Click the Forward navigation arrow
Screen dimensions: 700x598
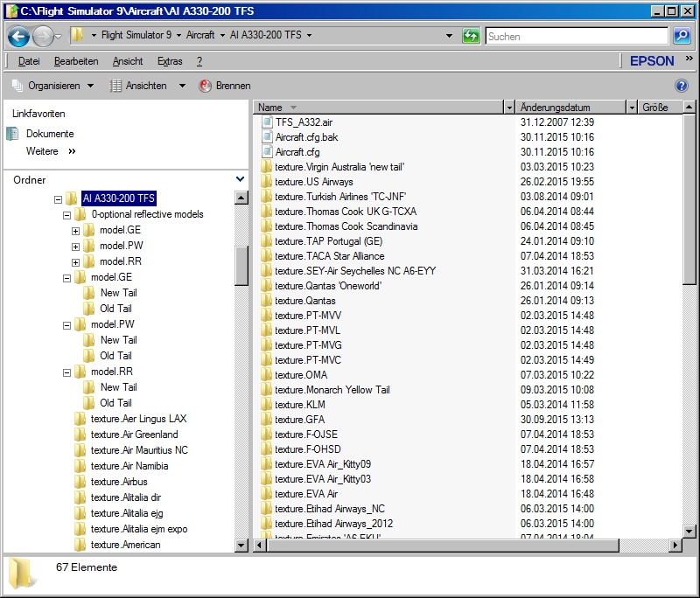(43, 36)
